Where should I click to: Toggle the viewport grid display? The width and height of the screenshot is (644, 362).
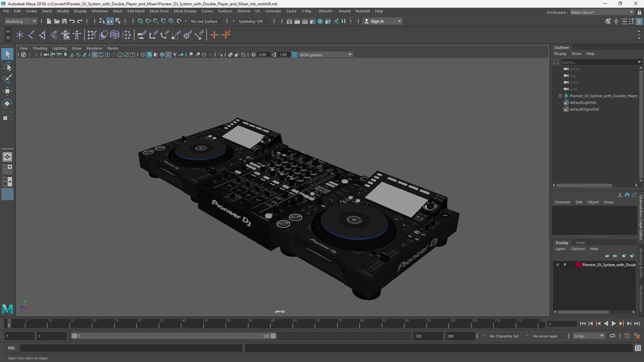[x=95, y=55]
